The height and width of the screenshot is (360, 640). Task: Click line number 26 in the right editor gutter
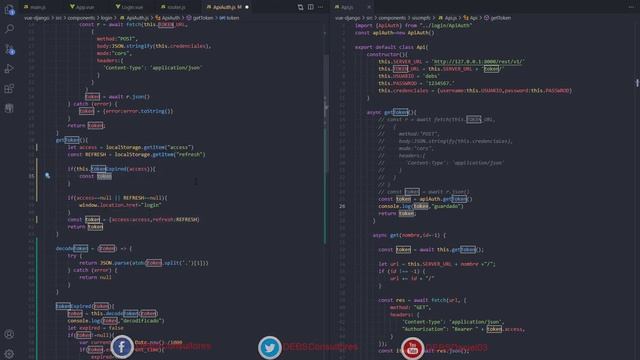[x=342, y=206]
